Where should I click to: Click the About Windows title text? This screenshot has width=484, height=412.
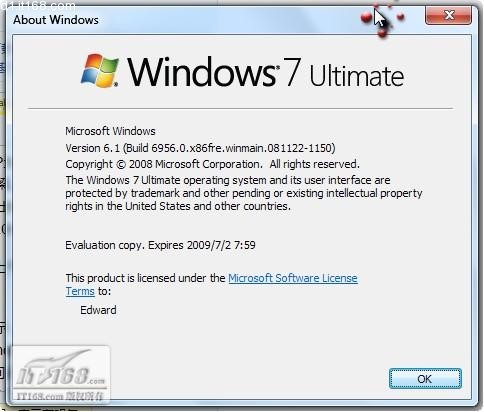pos(56,20)
